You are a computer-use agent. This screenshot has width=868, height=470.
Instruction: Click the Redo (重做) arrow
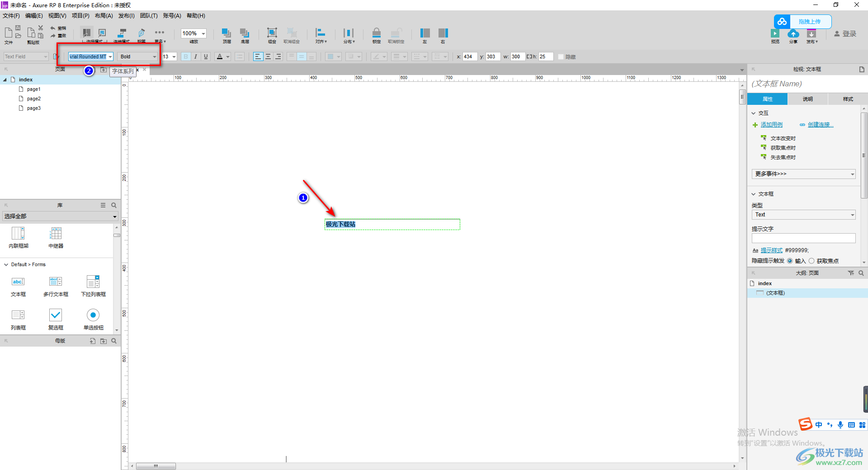[x=53, y=35]
